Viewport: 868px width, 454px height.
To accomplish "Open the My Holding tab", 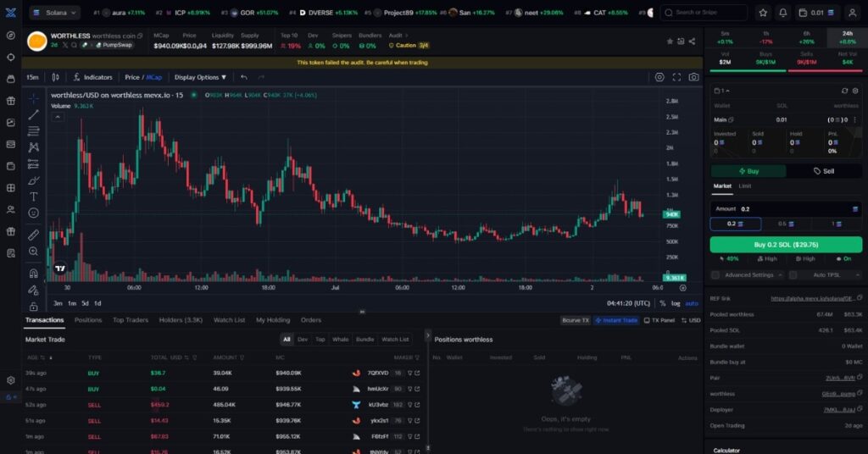I will 273,320.
